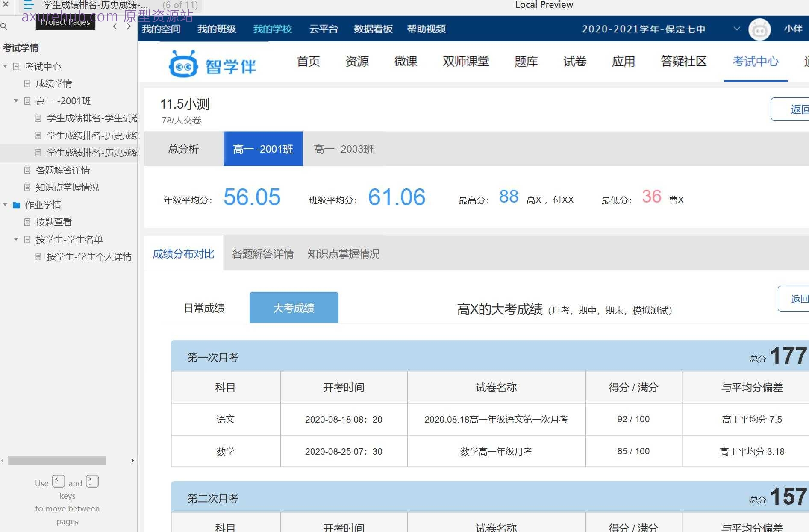Open the 数据看板 menu item
Image resolution: width=809 pixels, height=532 pixels.
pyautogui.click(x=372, y=29)
